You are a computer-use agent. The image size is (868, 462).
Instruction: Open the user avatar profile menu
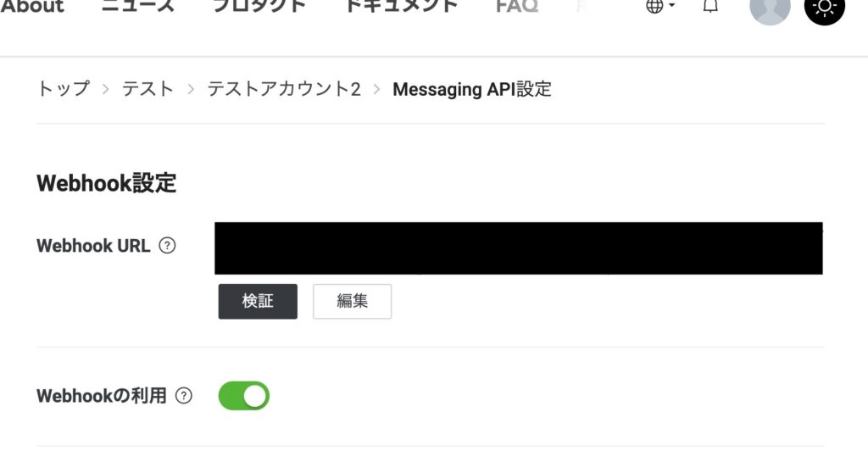tap(770, 8)
